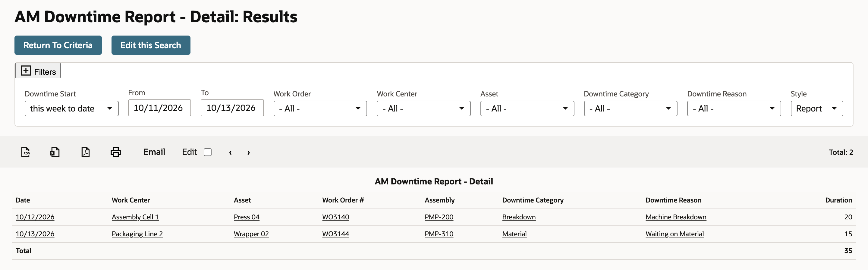Open the Style dropdown

pos(817,108)
